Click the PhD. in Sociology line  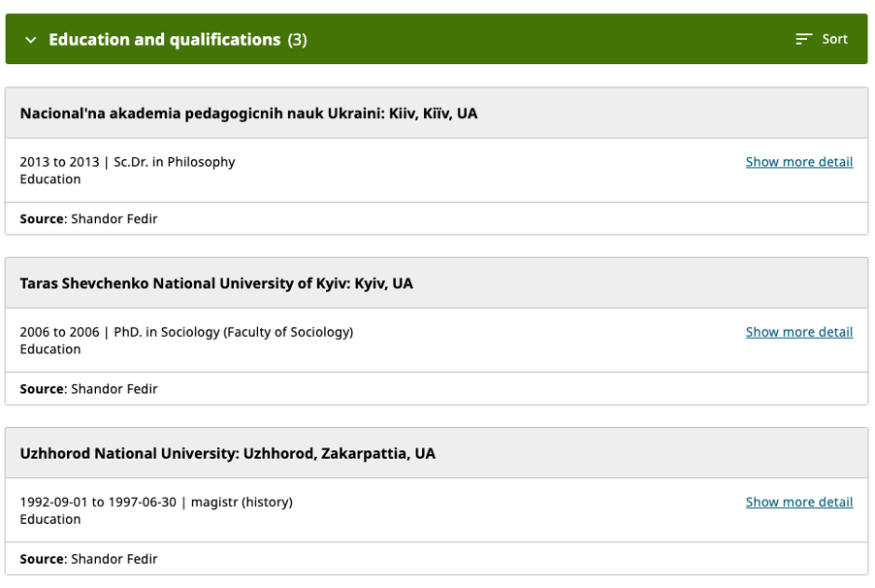[x=186, y=332]
